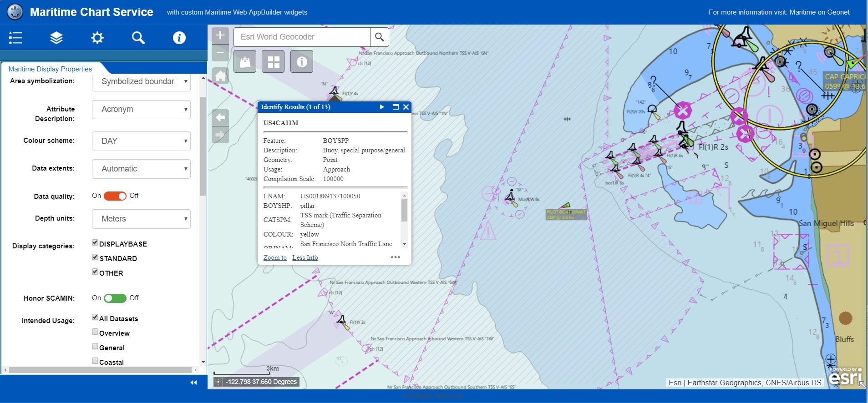
Task: Check the General intended usage
Action: coord(95,347)
